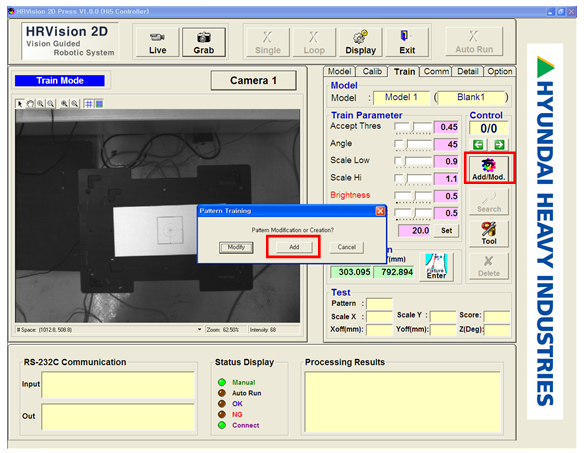Choose Modify in Pattern Training dialog

[236, 247]
